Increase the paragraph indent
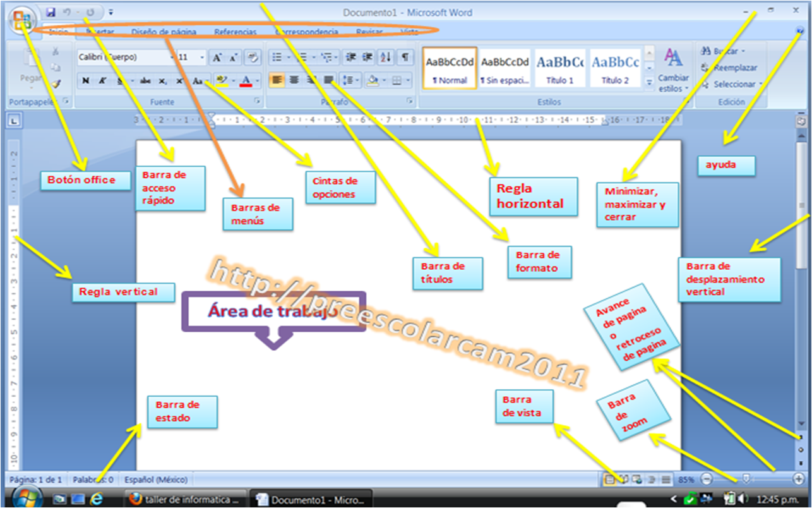This screenshot has width=812, height=508. 369,57
